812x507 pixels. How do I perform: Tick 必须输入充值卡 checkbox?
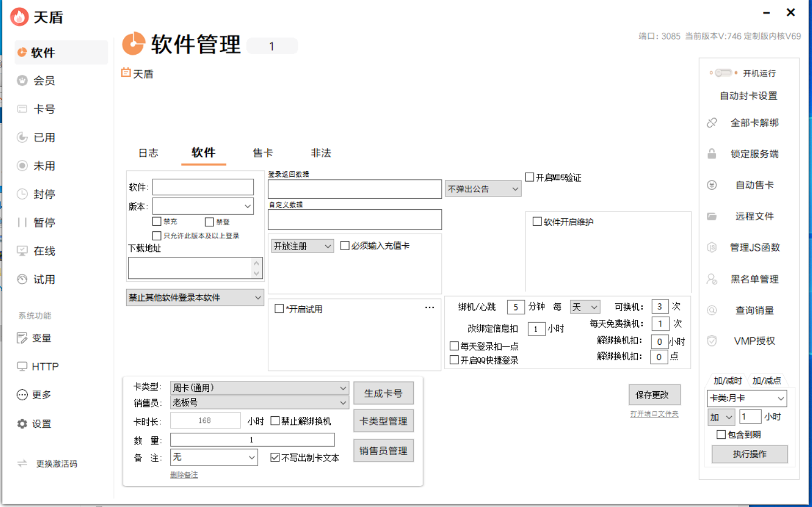345,245
